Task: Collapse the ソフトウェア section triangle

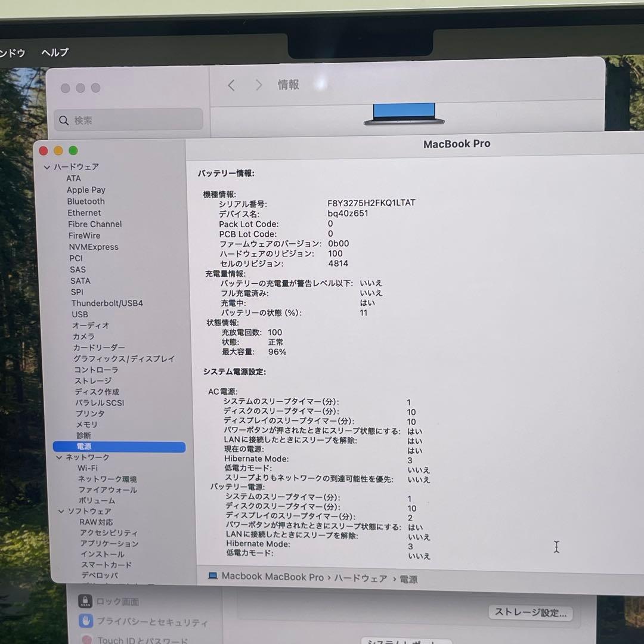Action: pos(61,511)
